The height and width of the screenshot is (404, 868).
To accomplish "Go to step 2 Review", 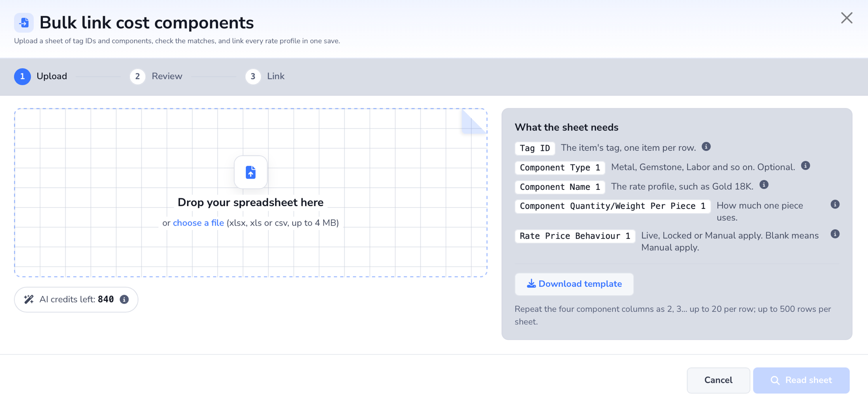I will [x=156, y=77].
